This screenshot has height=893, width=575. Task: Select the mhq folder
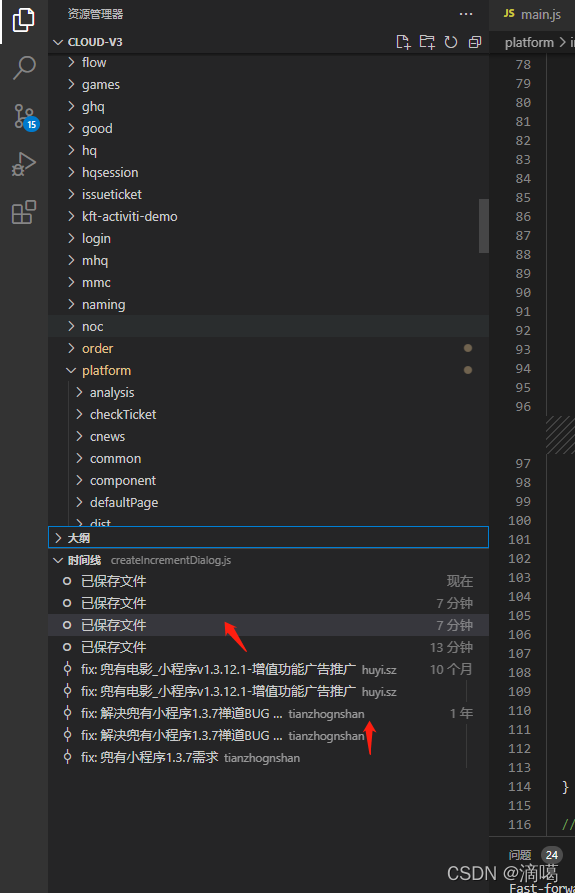pos(269,260)
